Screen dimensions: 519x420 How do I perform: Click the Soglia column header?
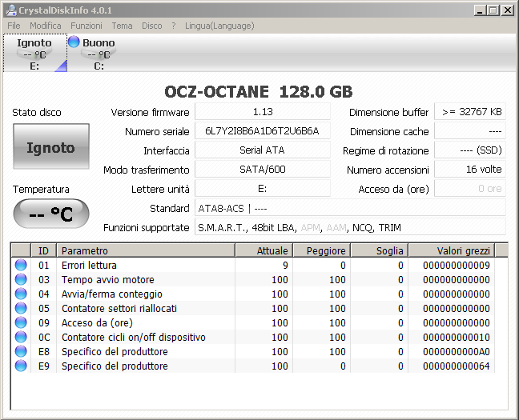point(380,250)
